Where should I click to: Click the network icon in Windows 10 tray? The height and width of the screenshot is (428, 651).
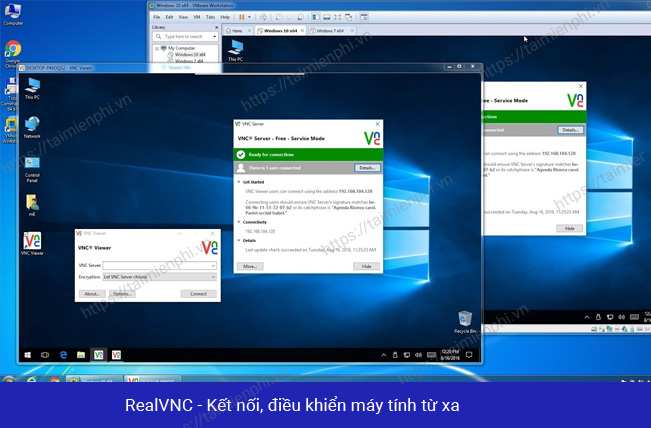click(x=407, y=355)
